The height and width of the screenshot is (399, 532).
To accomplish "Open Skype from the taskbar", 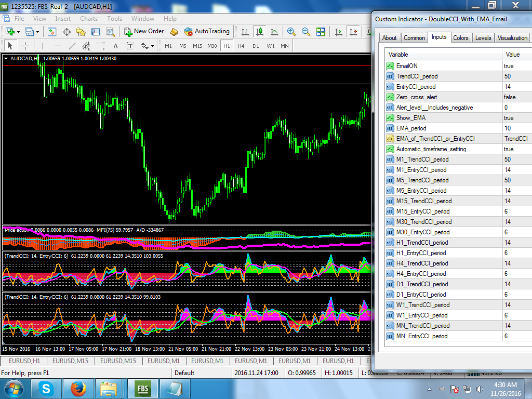I will pyautogui.click(x=46, y=389).
